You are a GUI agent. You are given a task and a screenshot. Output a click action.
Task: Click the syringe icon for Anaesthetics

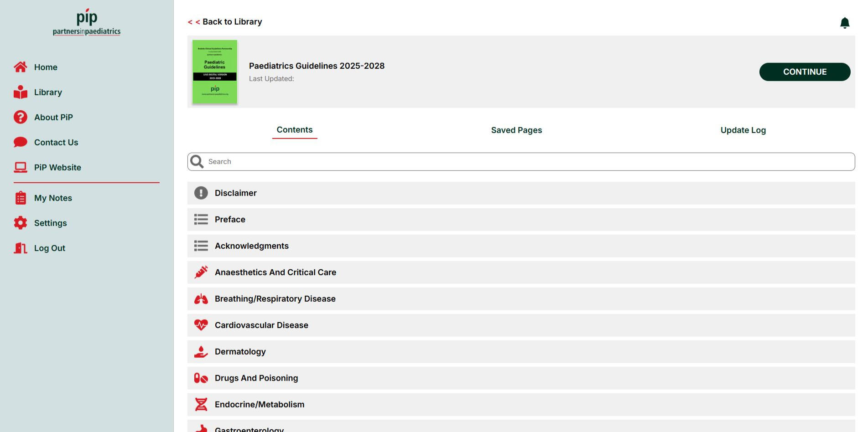[201, 272]
